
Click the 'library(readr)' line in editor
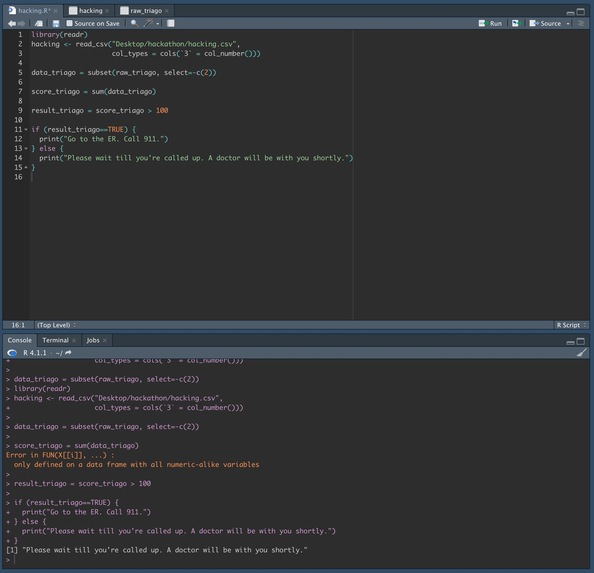pyautogui.click(x=59, y=34)
